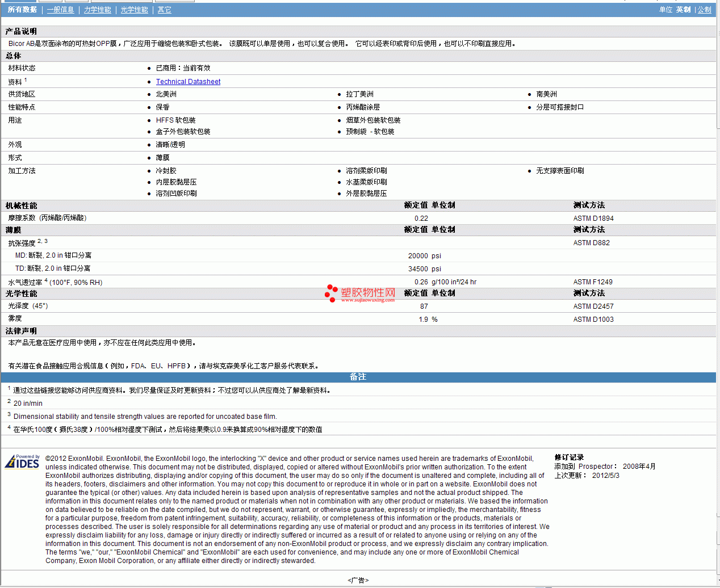The height and width of the screenshot is (588, 720).
Task: Click the 20 in/min footnote text
Action: click(28, 404)
